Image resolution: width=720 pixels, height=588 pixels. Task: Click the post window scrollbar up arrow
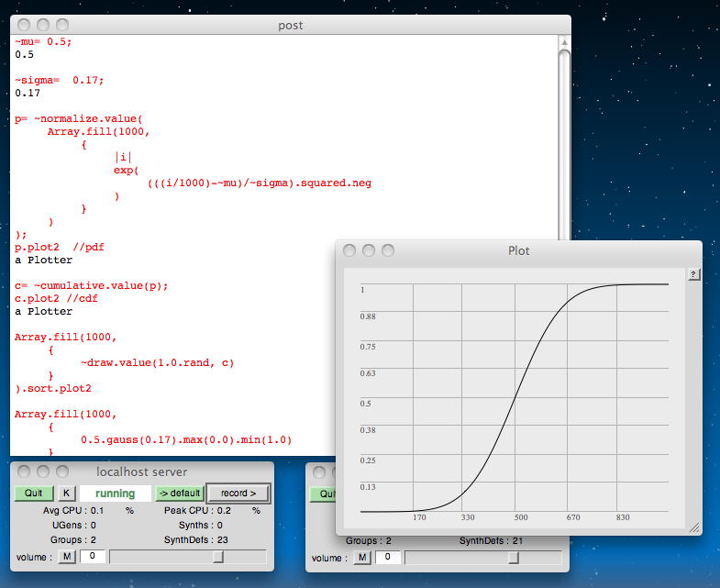click(564, 41)
